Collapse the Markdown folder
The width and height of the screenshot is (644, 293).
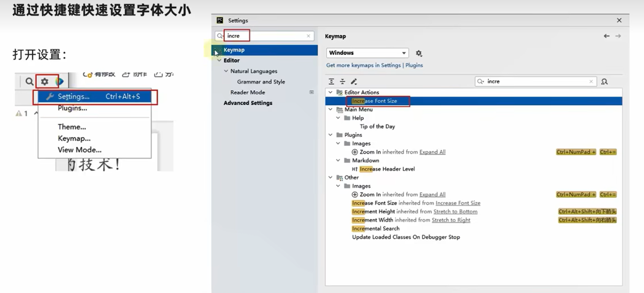point(338,160)
